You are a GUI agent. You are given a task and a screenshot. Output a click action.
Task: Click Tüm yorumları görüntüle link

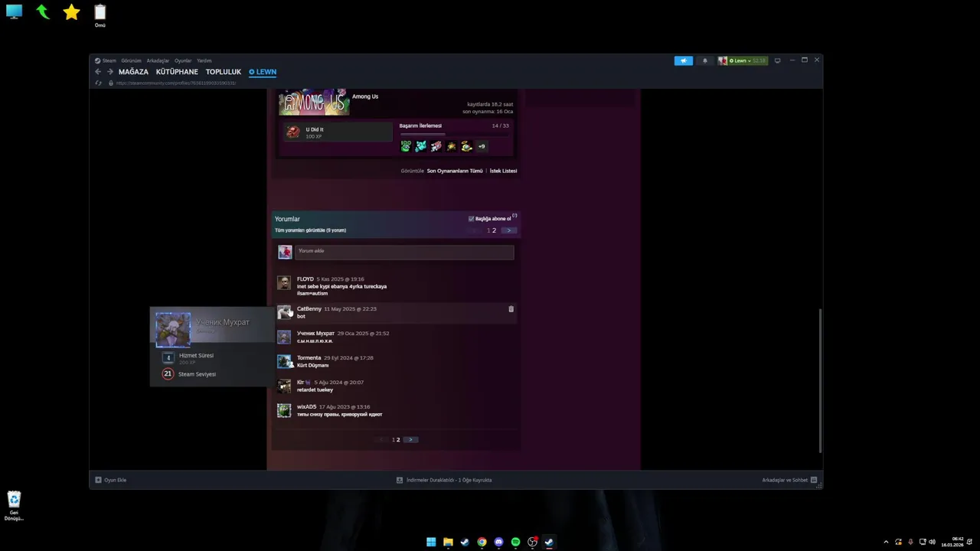click(310, 230)
